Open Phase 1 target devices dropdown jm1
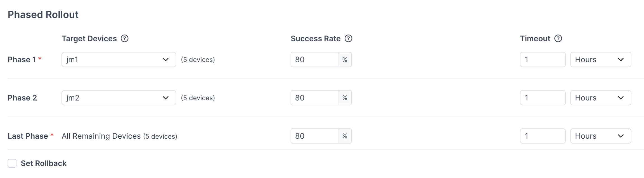Image resolution: width=644 pixels, height=178 pixels. [x=119, y=60]
